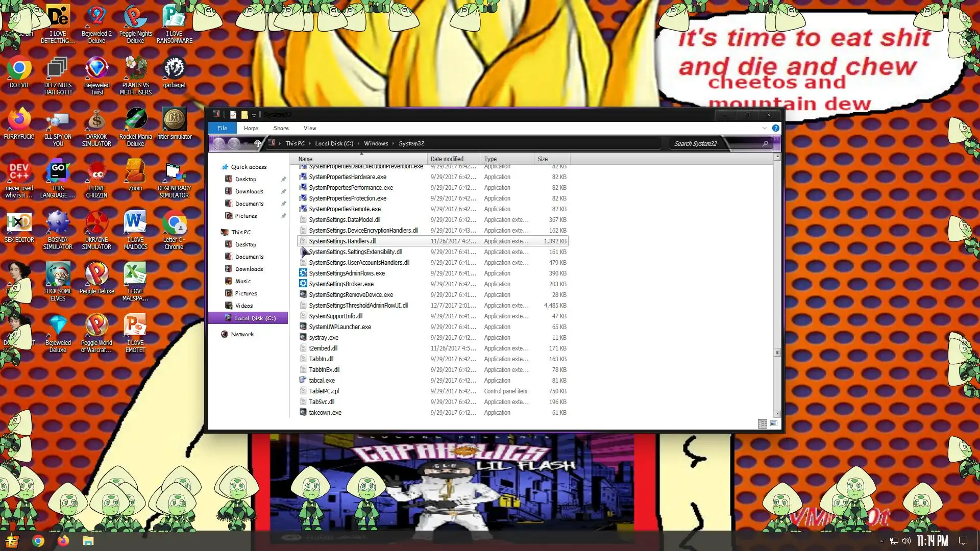Click the Back navigation button
This screenshot has width=980, height=551.
218,143
